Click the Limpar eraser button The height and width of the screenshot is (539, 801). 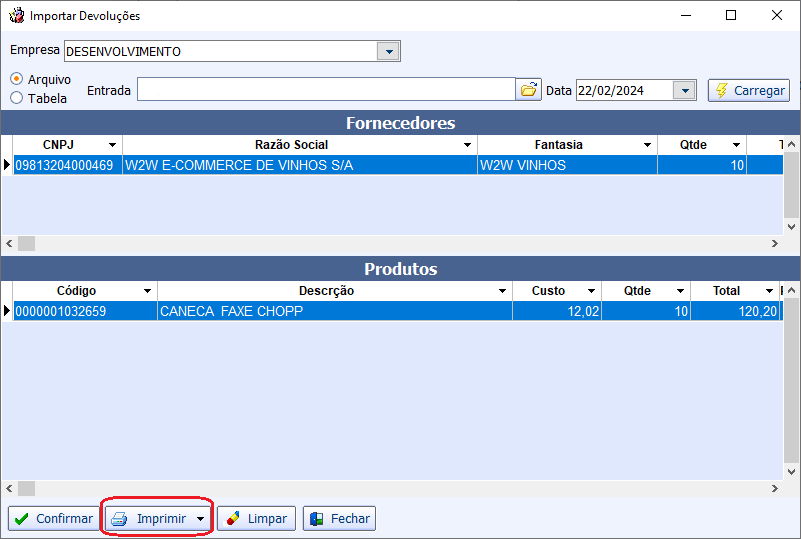(256, 518)
